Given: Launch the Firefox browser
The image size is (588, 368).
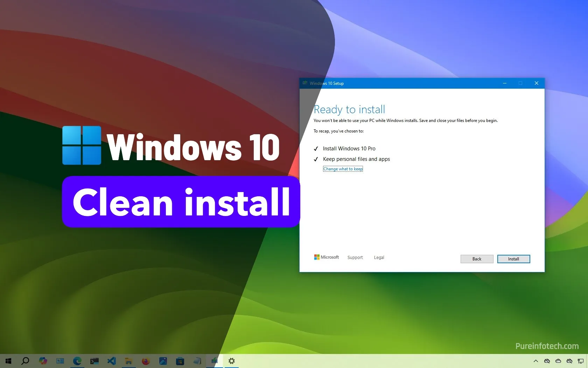Looking at the screenshot, I should [x=146, y=361].
